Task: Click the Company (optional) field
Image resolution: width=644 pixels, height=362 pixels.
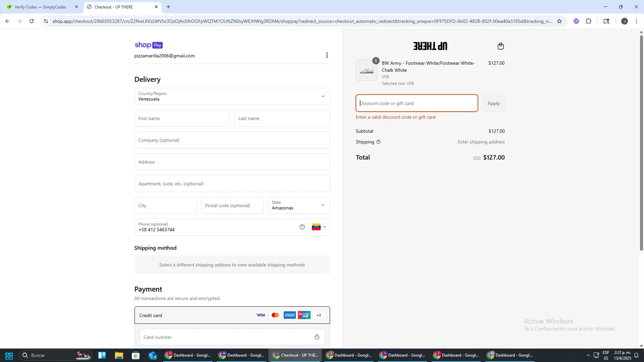Action: (232, 140)
